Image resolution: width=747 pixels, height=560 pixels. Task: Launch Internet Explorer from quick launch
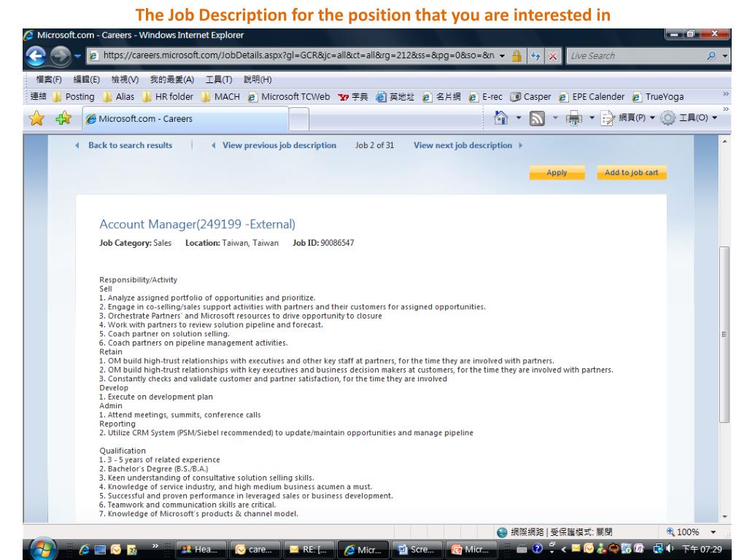[x=85, y=550]
